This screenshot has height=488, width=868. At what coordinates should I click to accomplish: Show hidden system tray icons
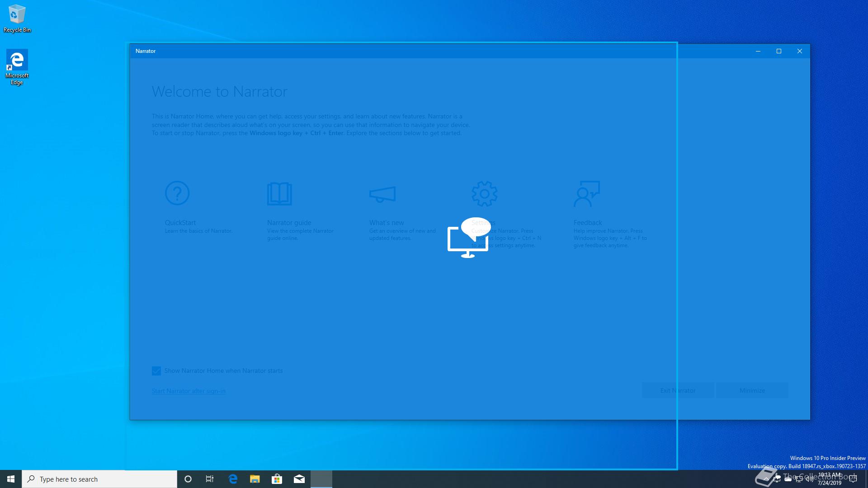766,479
